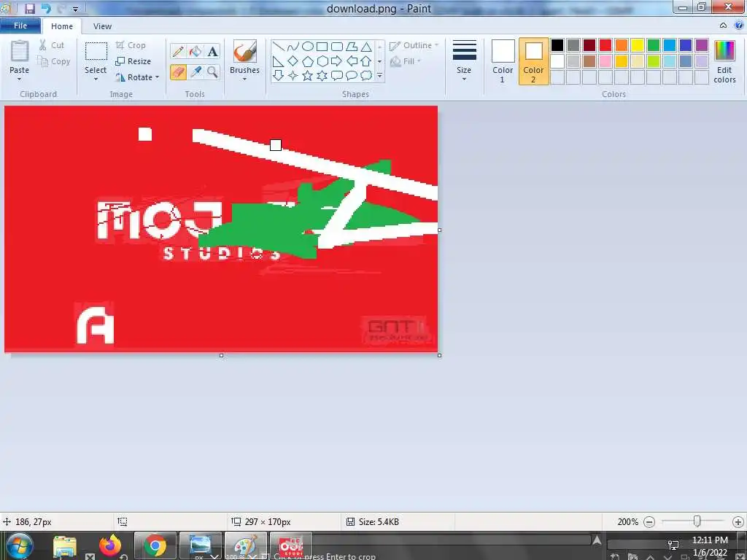
Task: Choose the Rounded rectangle shape
Action: 337,46
